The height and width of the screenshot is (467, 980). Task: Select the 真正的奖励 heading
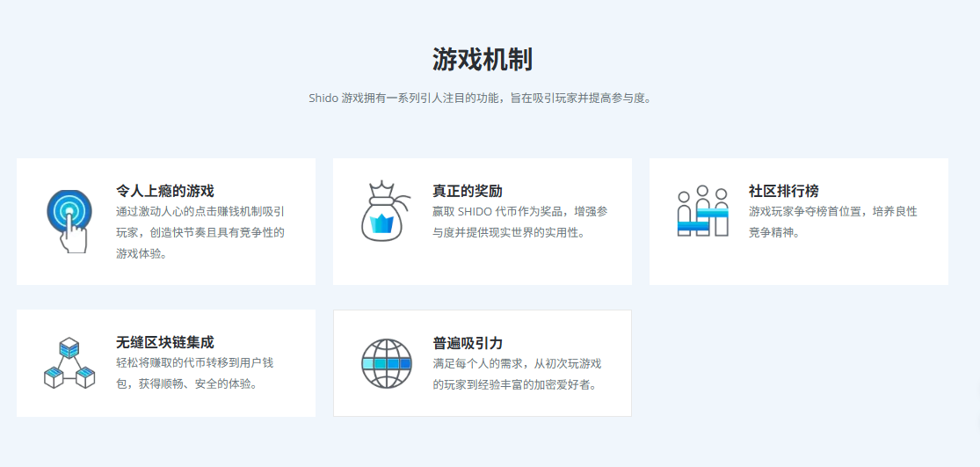point(468,191)
